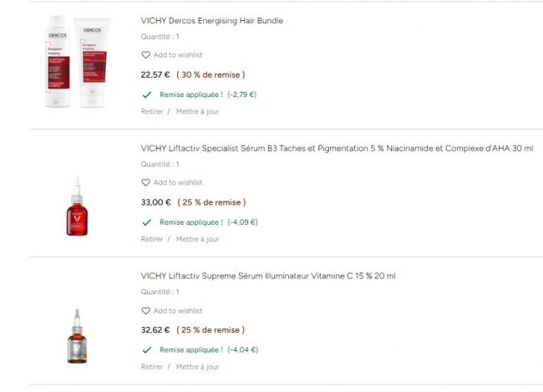The image size is (543, 392).
Task: Open VICHY Dercos Energising Hair Bundle title
Action: [212, 21]
